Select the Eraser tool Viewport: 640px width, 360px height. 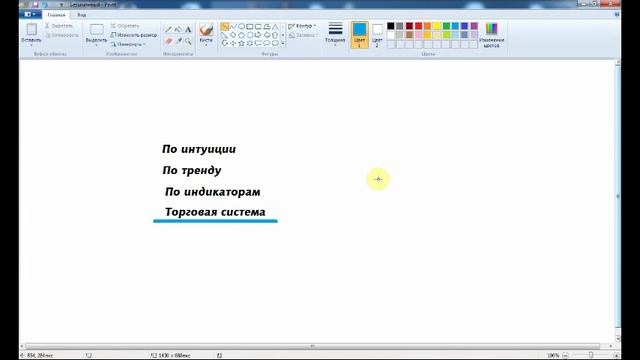[168, 41]
